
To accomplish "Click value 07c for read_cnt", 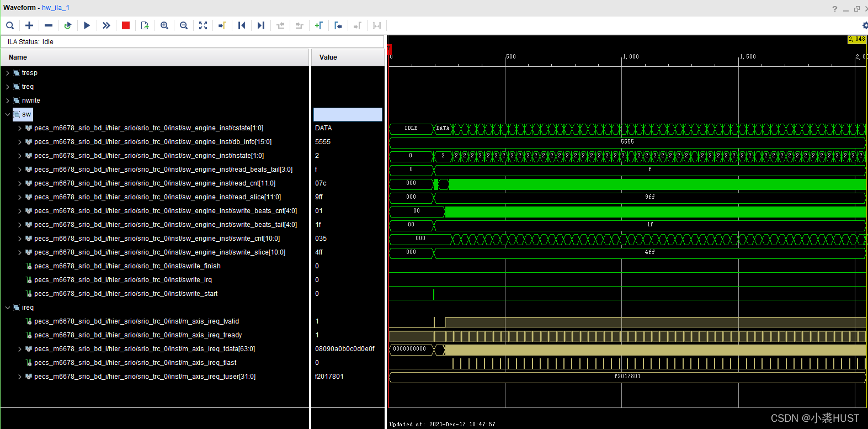I will pos(321,183).
